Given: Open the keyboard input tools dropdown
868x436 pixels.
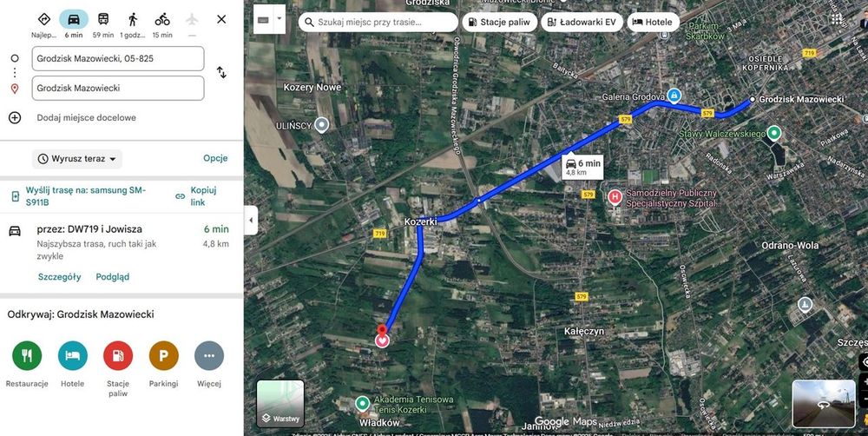Looking at the screenshot, I should (x=279, y=19).
